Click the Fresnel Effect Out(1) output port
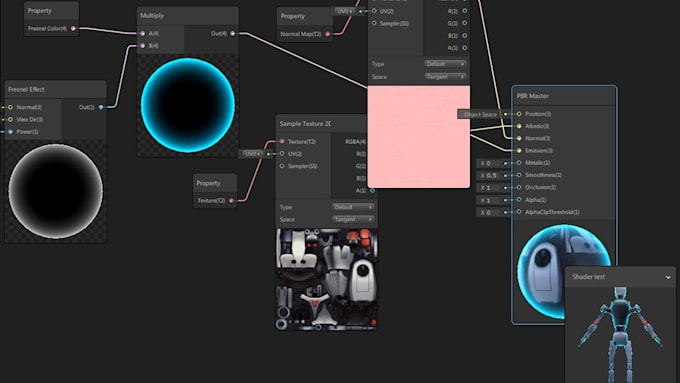The height and width of the screenshot is (383, 680). (x=101, y=107)
